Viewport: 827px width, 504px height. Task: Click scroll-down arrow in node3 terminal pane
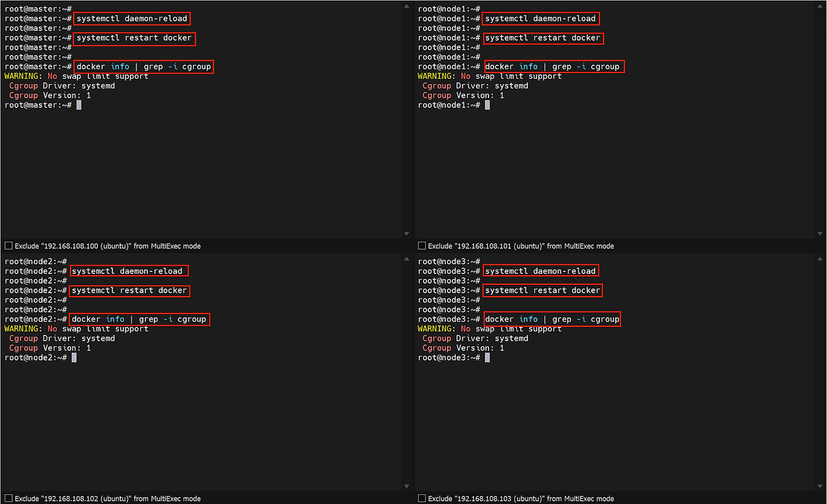click(820, 486)
